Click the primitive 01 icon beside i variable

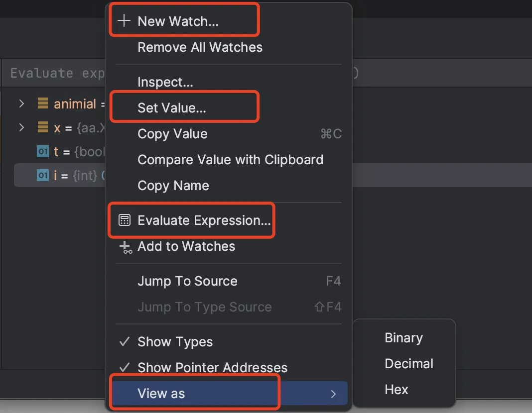[43, 175]
